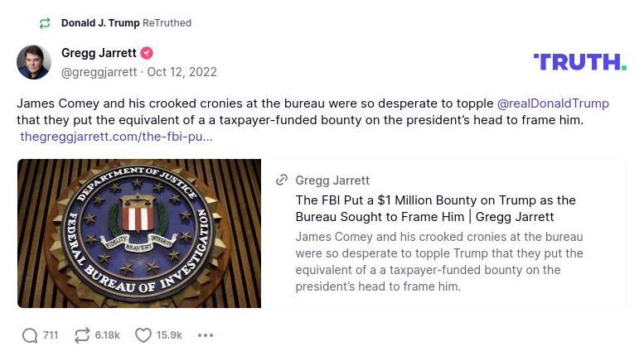Click the @greggjarrett handle

pyautogui.click(x=99, y=72)
